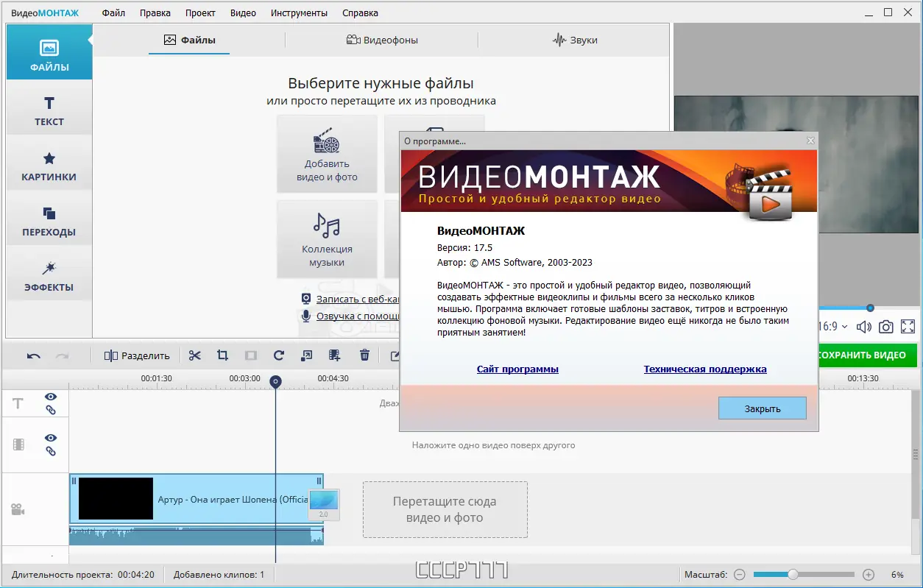This screenshot has height=588, width=923.
Task: Open the 16:9 aspect ratio dropdown
Action: [833, 327]
